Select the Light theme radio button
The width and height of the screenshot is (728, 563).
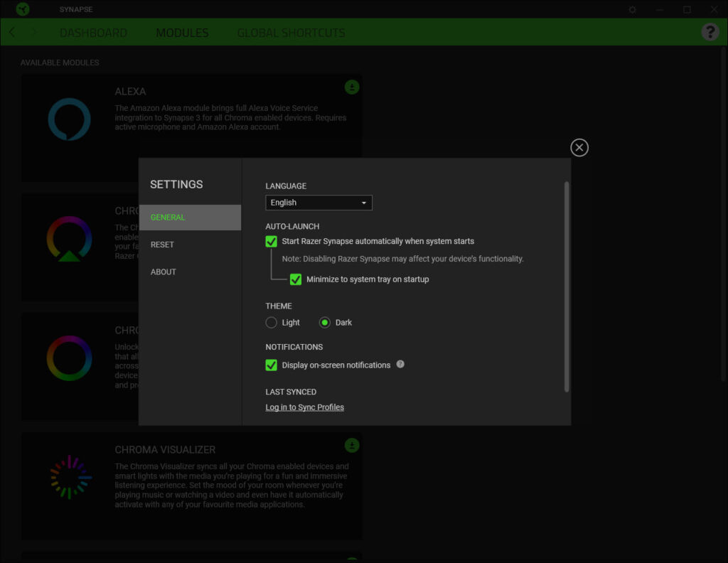point(271,323)
